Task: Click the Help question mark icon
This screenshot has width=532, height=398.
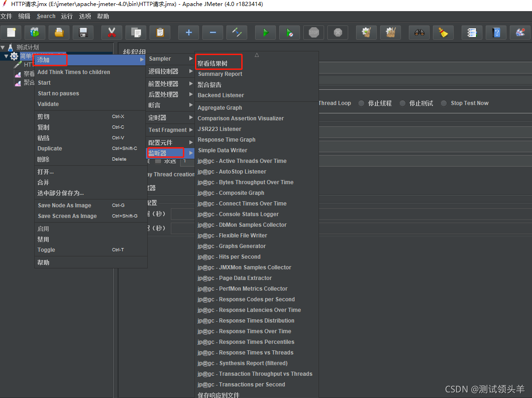Action: pos(496,32)
